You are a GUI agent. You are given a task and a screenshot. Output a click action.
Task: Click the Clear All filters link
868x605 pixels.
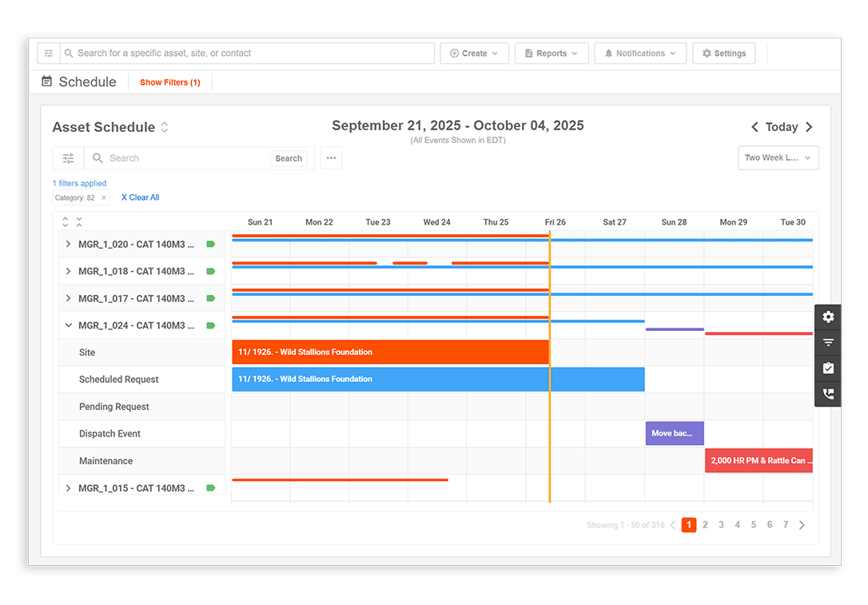point(140,197)
